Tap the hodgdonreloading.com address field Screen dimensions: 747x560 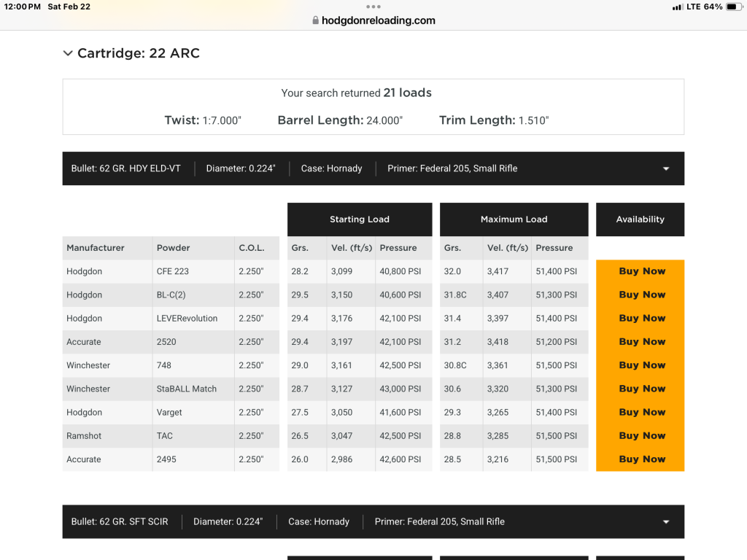378,21
